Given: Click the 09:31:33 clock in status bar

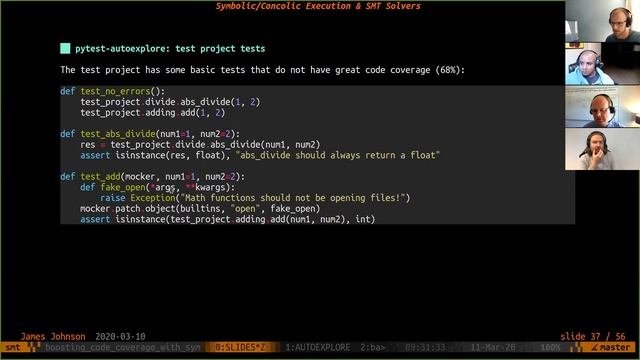Looking at the screenshot, I should click(425, 347).
